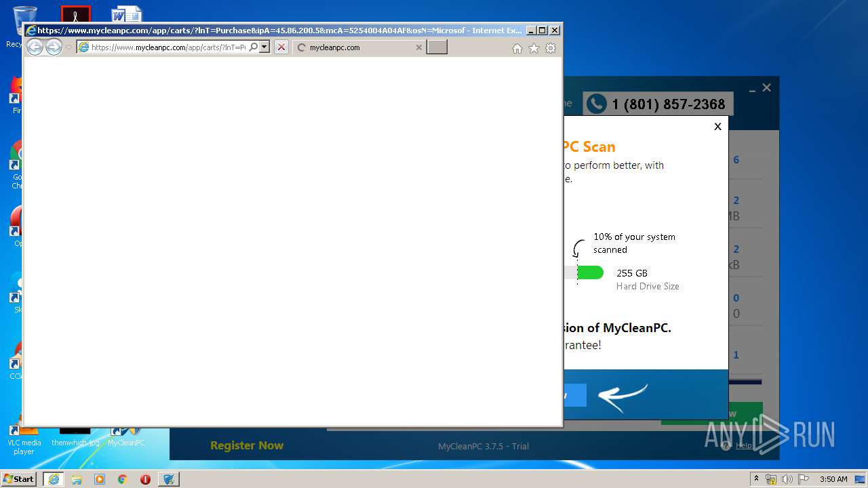Click the 255 GB hard drive size text
The height and width of the screenshot is (488, 868).
[632, 273]
